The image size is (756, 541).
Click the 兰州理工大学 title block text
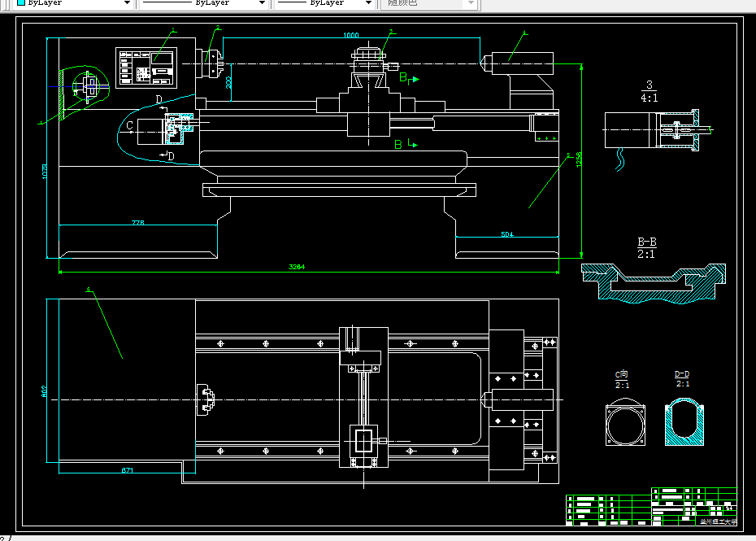[x=719, y=521]
